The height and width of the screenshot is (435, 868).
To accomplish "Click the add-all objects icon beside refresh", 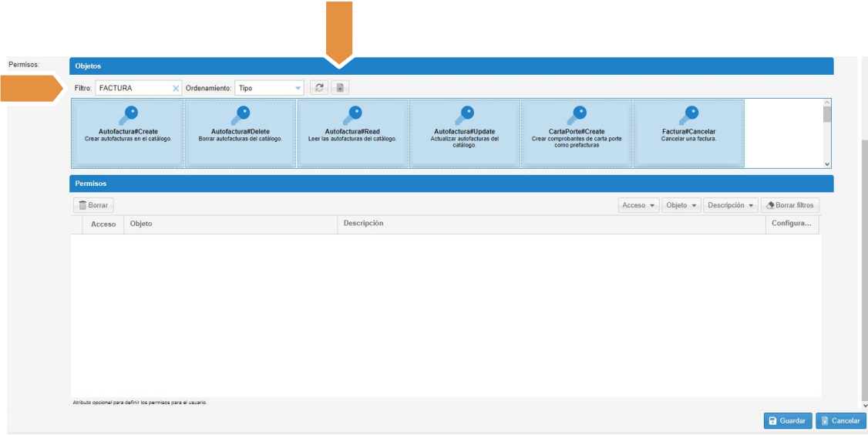I will (x=339, y=88).
